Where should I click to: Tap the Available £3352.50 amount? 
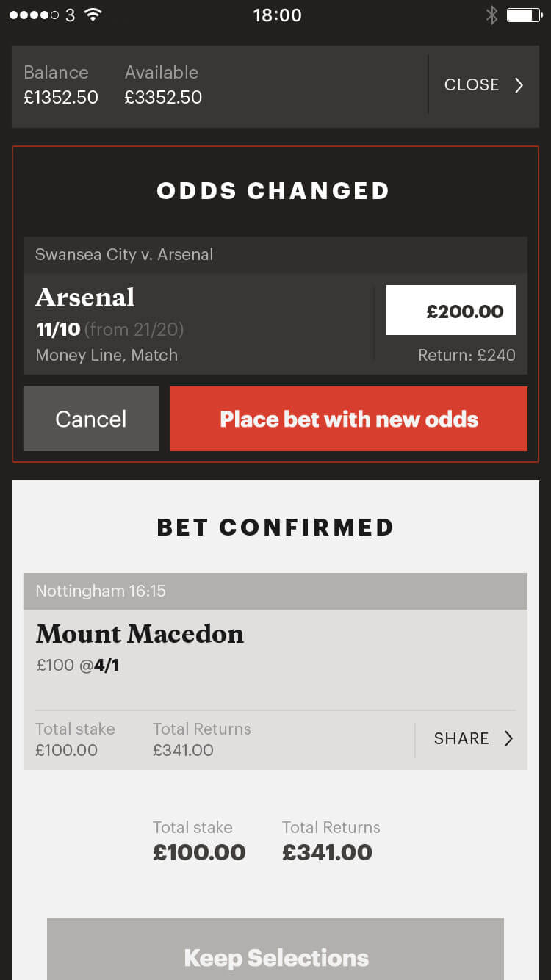point(163,98)
